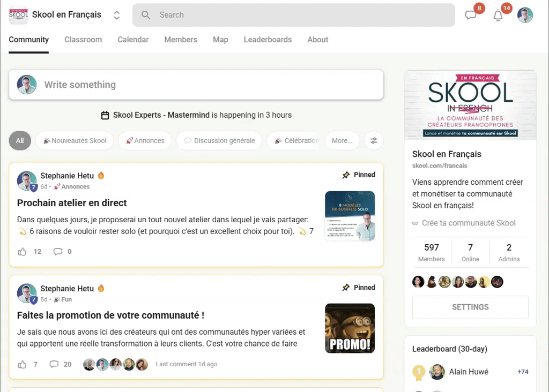This screenshot has height=392, width=549.
Task: Open the PROMO! minions thumbnail
Action: coord(350,328)
